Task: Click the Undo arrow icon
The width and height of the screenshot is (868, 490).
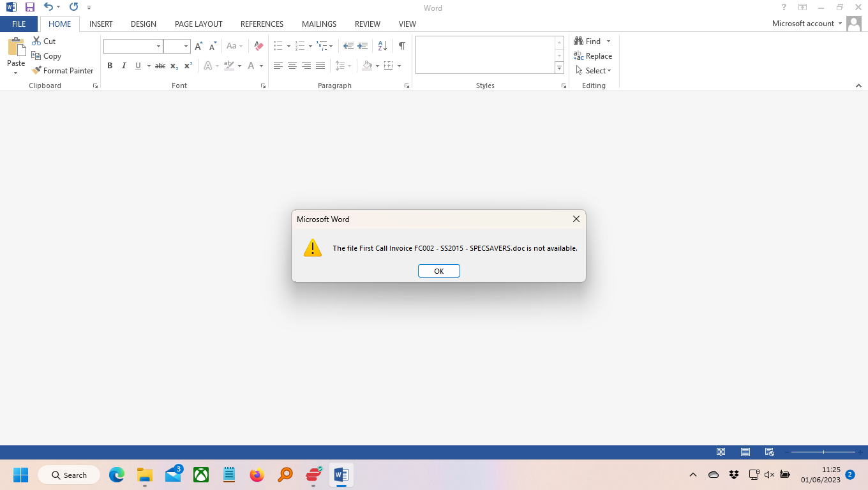Action: click(49, 7)
